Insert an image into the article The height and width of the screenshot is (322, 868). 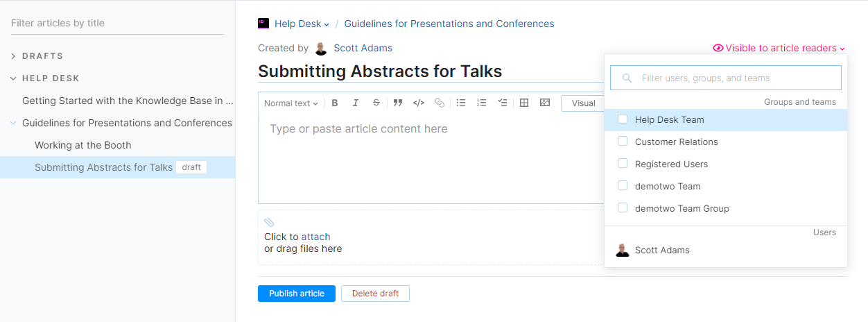(x=545, y=103)
